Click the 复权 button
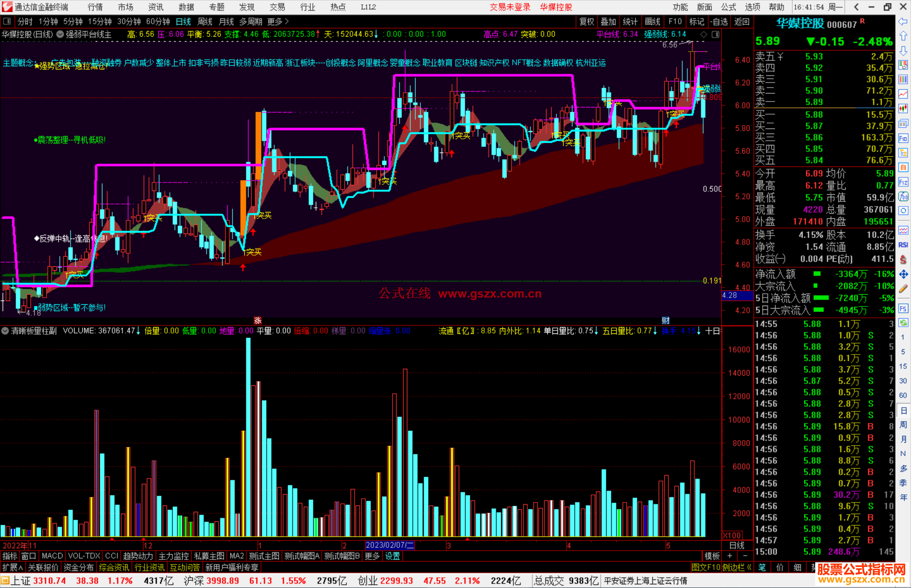 click(586, 21)
